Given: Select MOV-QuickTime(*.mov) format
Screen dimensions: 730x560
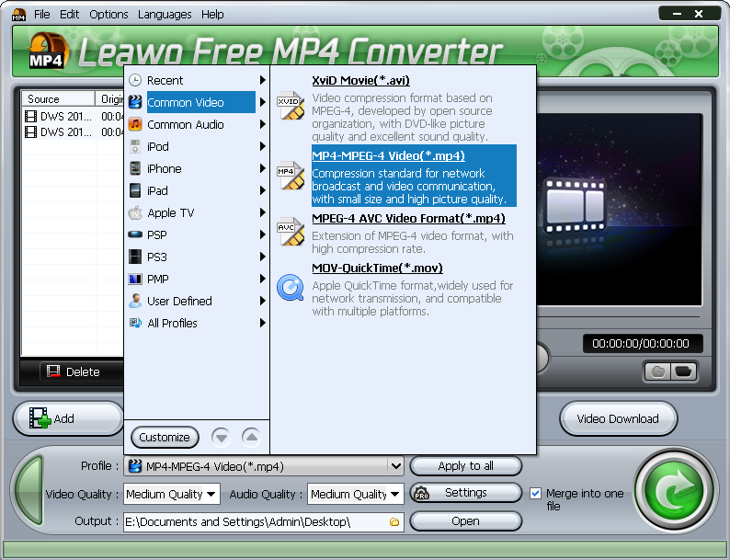Looking at the screenshot, I should tap(377, 269).
